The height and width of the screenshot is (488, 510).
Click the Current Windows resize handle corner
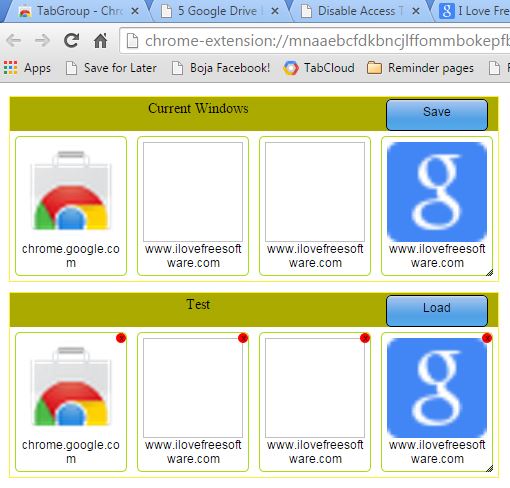pos(489,273)
